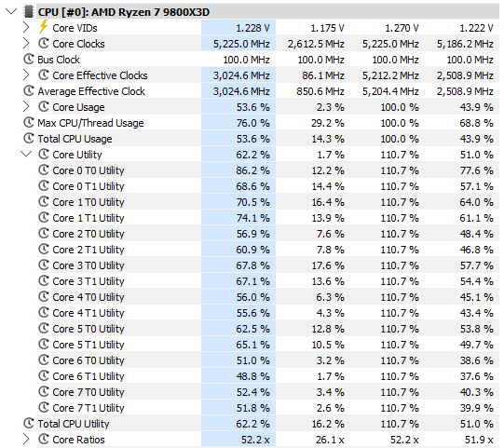Click the clock icon beside Core 2 T1 Utility
The image size is (504, 448).
44,249
